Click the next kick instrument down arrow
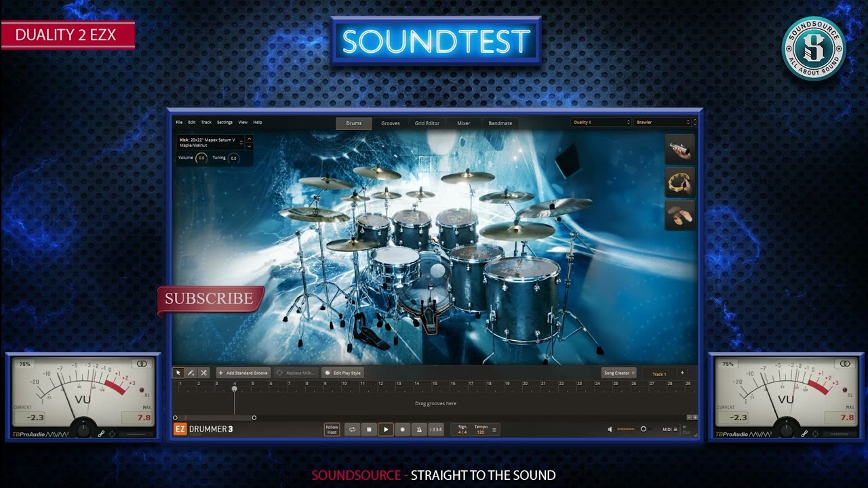 (249, 146)
